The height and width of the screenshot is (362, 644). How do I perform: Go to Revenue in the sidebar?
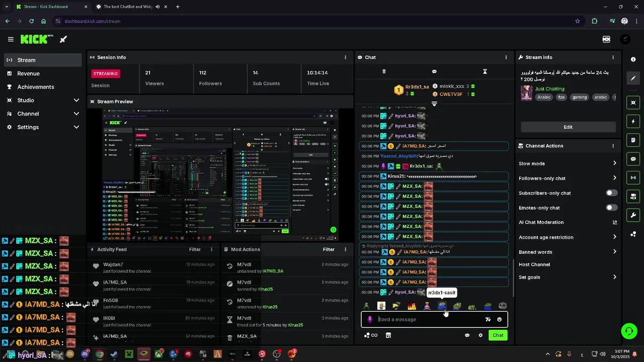click(x=43, y=73)
